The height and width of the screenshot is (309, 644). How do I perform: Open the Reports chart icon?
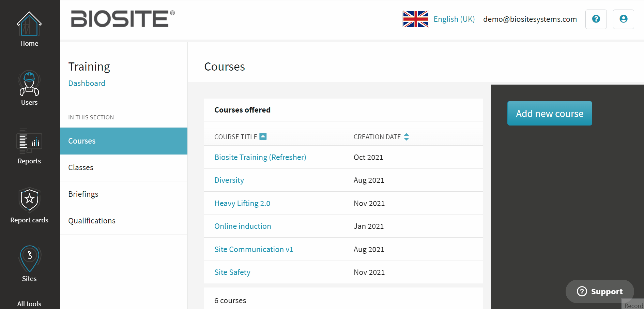[x=29, y=142]
